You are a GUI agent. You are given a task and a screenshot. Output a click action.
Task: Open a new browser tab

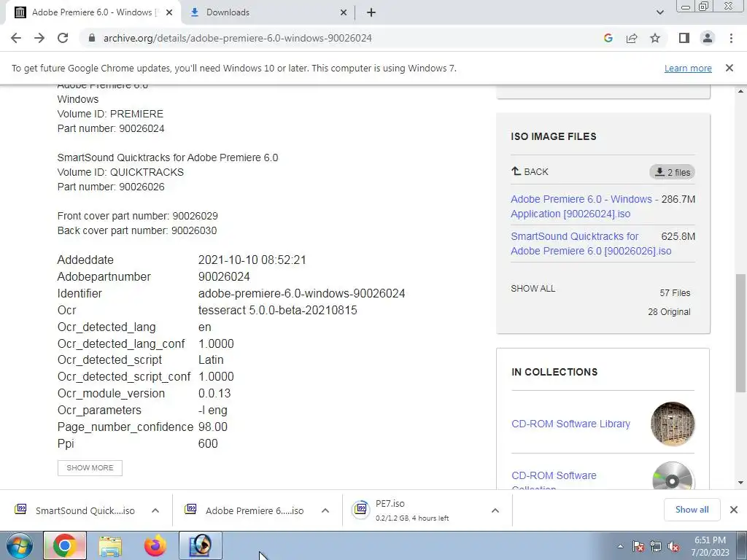pyautogui.click(x=371, y=12)
